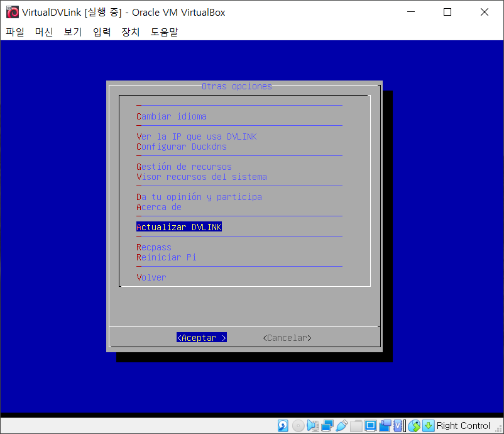Click the shared folders status icon
Screen dimensions: 504x434
356,426
